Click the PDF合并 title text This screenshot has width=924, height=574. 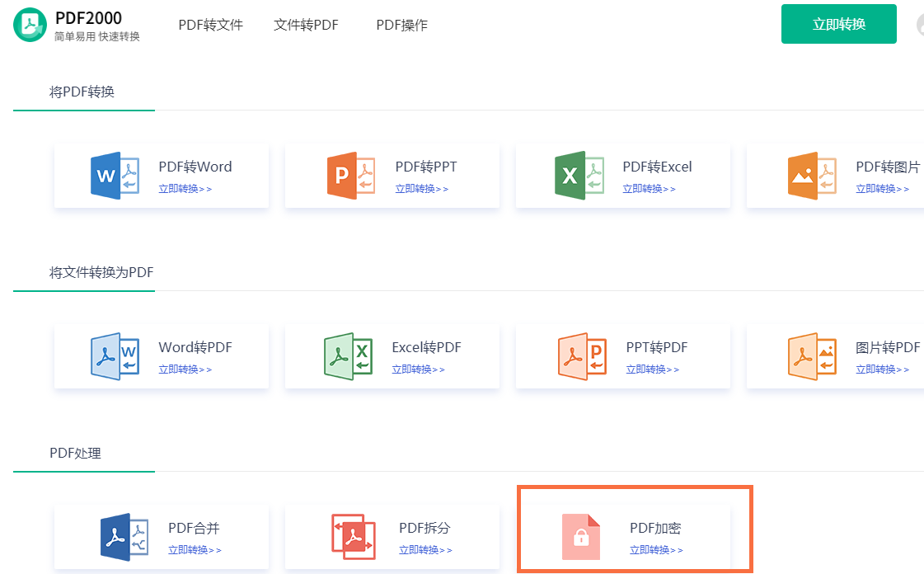194,528
